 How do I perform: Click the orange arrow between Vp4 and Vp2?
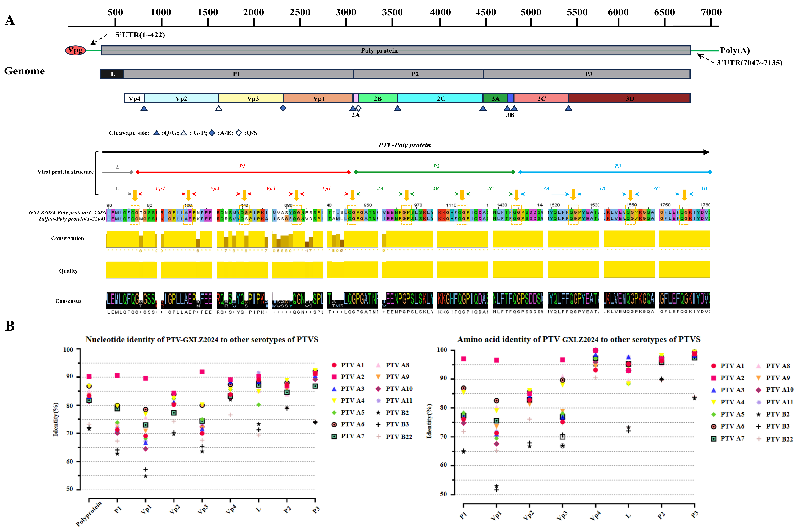pos(188,195)
